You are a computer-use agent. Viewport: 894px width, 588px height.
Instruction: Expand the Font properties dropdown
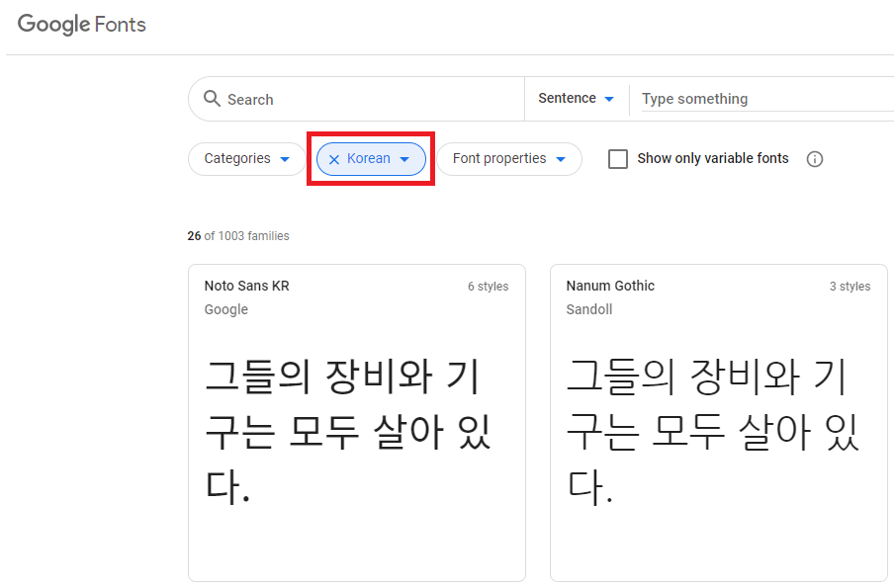509,159
